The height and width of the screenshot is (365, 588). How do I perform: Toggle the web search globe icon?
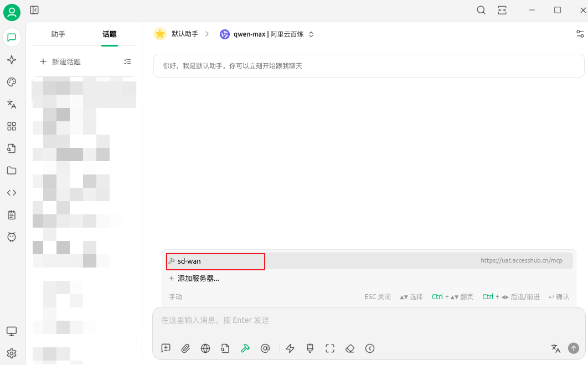(x=205, y=348)
